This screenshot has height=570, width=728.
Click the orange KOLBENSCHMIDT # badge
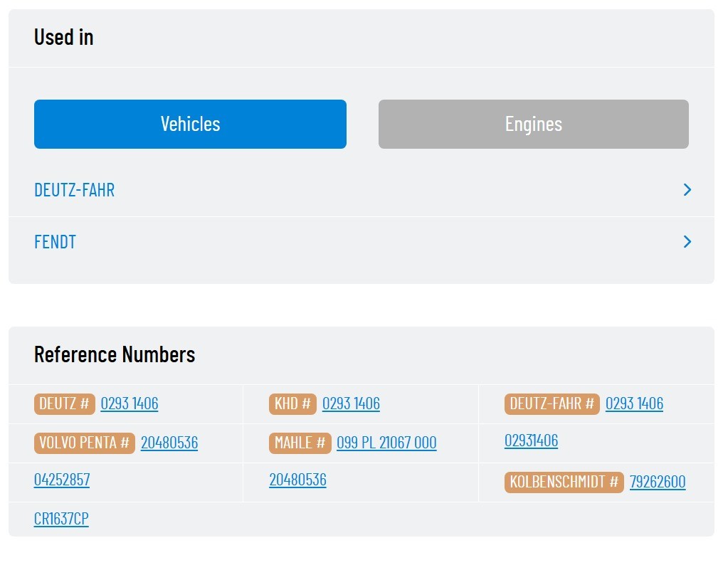coord(564,482)
